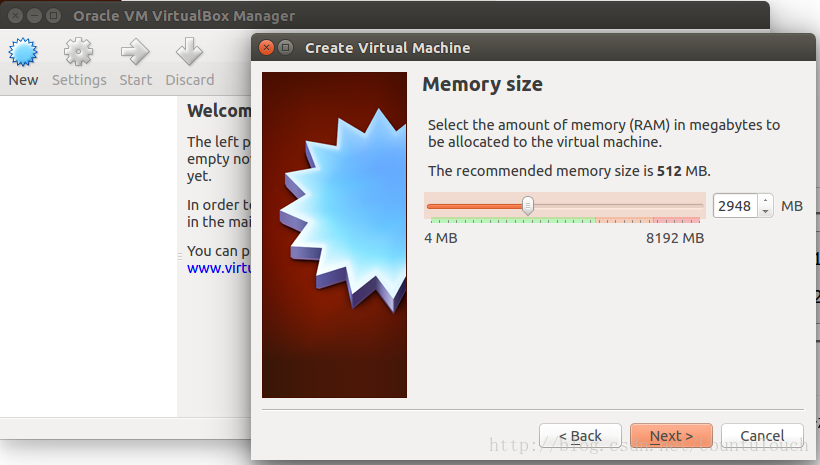Cancel the virtual machine wizard

pyautogui.click(x=762, y=436)
